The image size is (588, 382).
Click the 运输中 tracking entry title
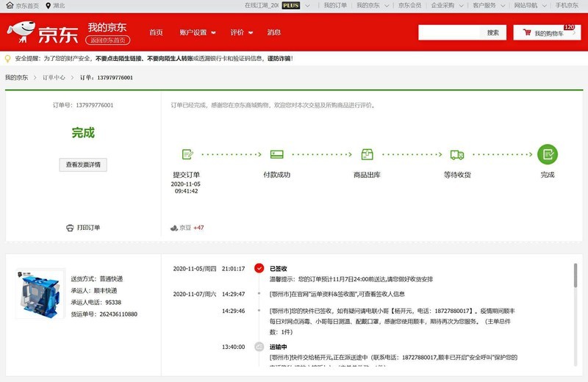point(279,347)
